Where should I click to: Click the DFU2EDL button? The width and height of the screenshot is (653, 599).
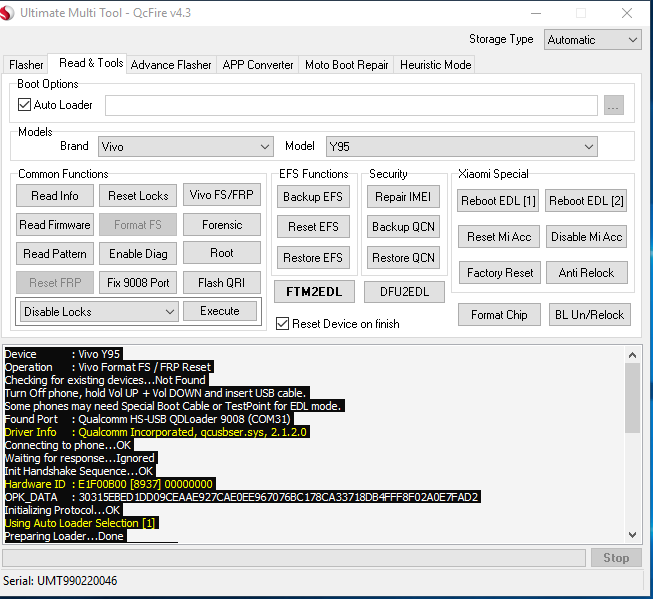[404, 292]
